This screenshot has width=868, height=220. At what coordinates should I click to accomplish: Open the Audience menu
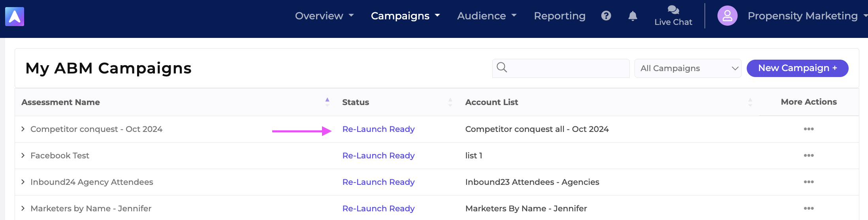click(x=487, y=16)
